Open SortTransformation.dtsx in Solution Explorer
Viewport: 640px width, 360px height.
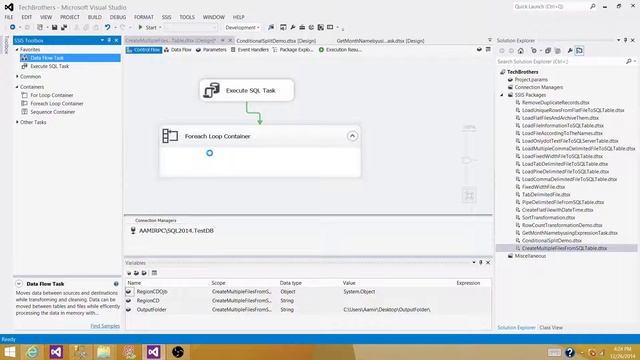(x=548, y=218)
